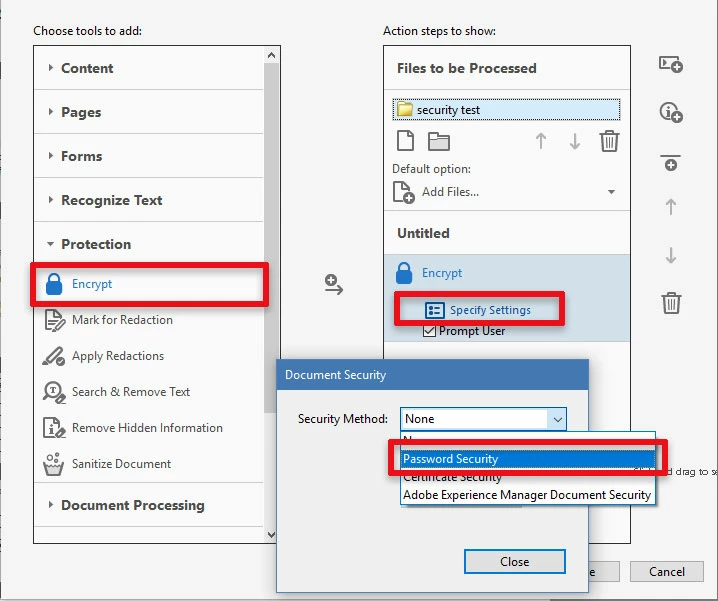Close the Document Security dialog
The image size is (718, 601).
pos(515,562)
